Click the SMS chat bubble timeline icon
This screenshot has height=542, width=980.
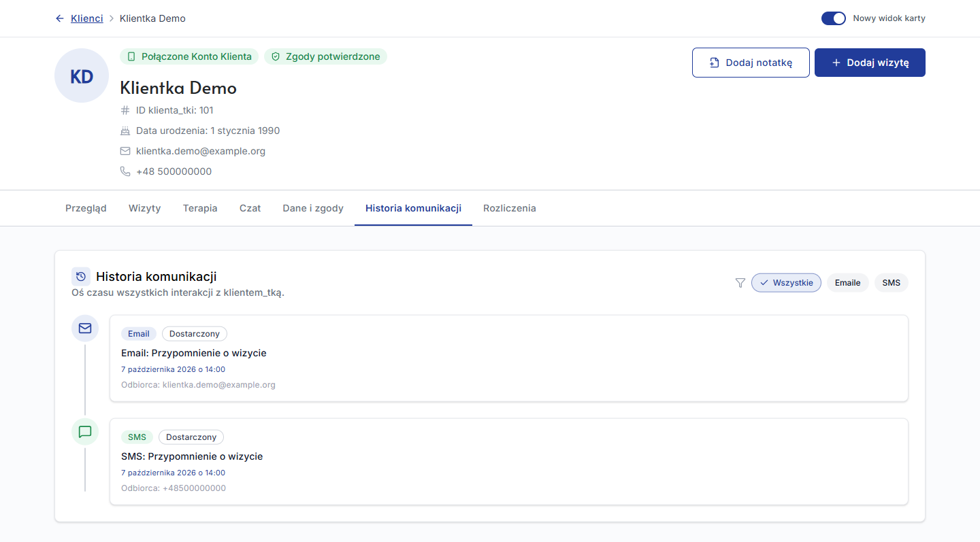[85, 432]
